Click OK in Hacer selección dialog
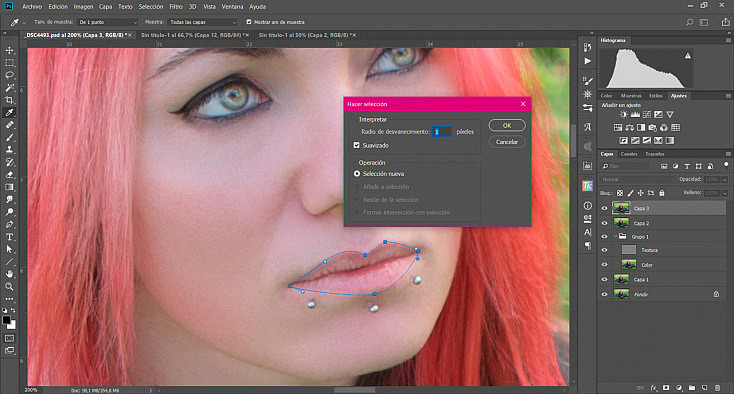This screenshot has width=734, height=394. click(x=507, y=125)
